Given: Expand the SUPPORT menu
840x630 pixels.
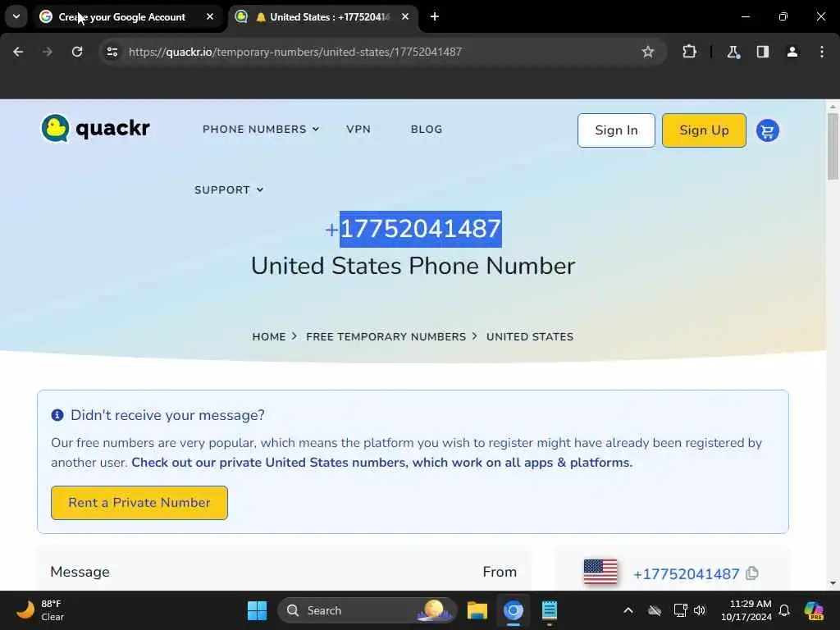Looking at the screenshot, I should (x=229, y=189).
